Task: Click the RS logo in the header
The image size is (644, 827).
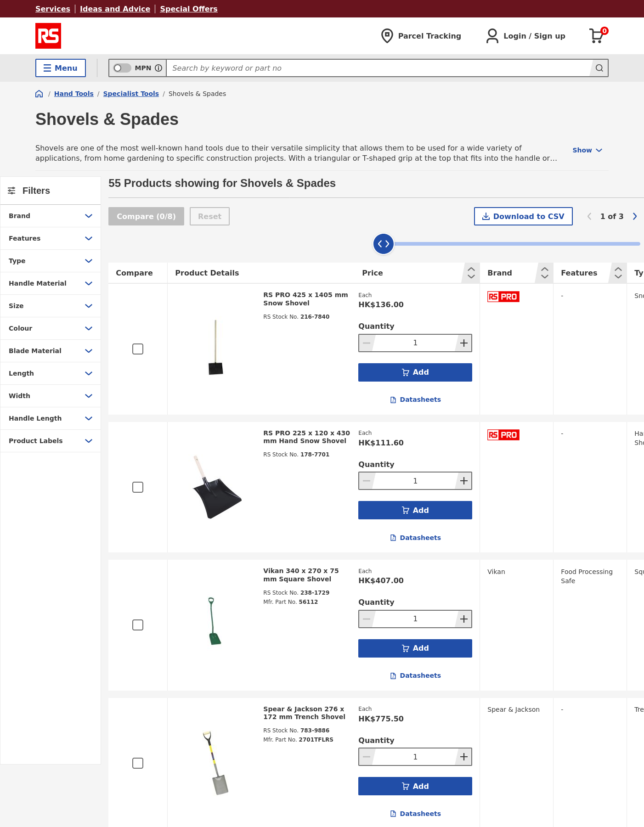Action: 48,36
